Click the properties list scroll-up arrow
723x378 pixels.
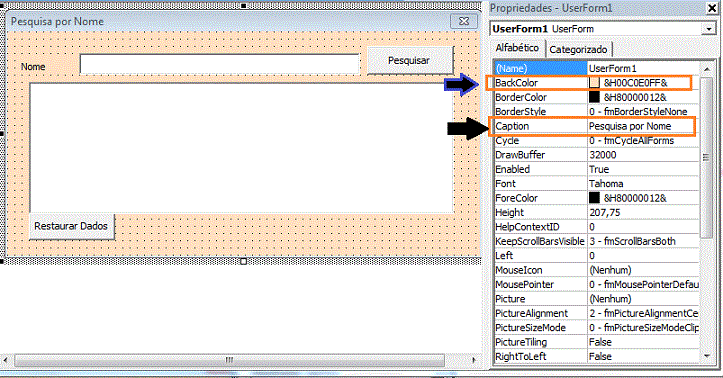(x=707, y=69)
